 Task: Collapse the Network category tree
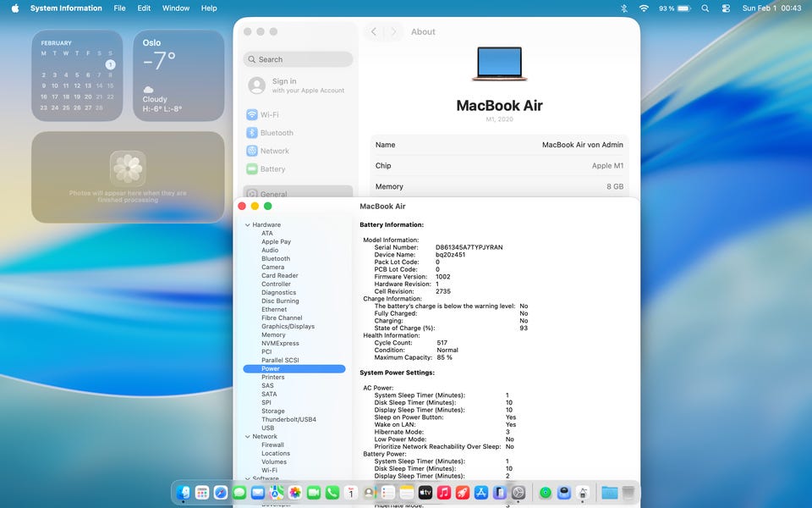click(248, 437)
